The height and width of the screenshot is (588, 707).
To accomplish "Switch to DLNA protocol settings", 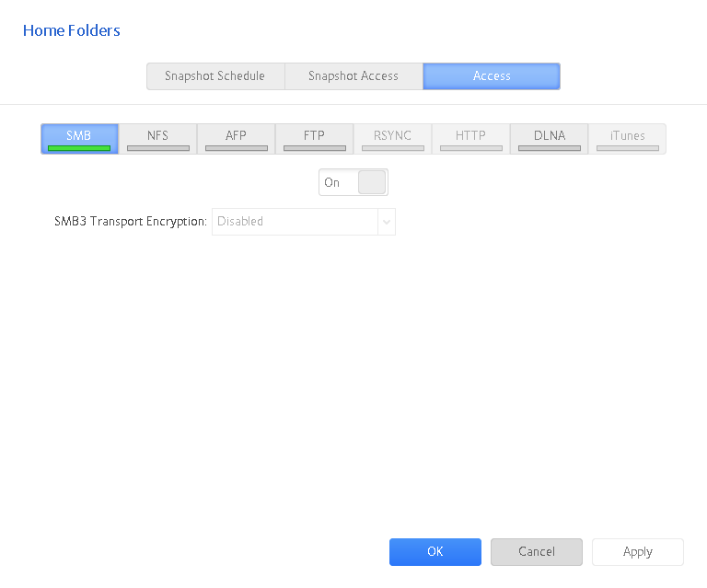I will 549,138.
